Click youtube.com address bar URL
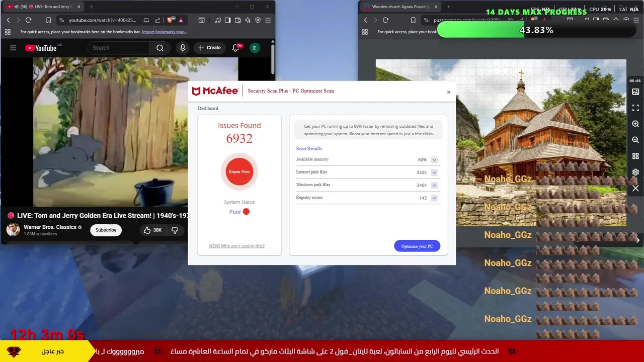Viewport: 644px width, 362px height. pyautogui.click(x=103, y=20)
